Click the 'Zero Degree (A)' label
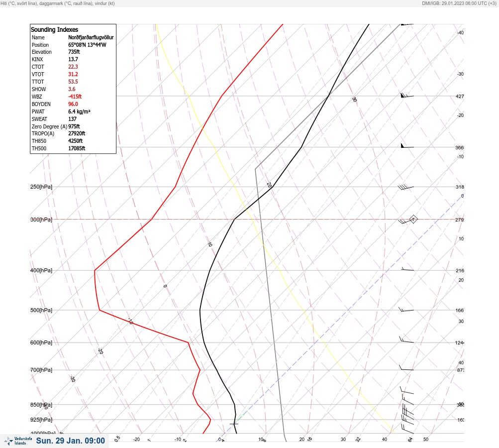 point(49,126)
